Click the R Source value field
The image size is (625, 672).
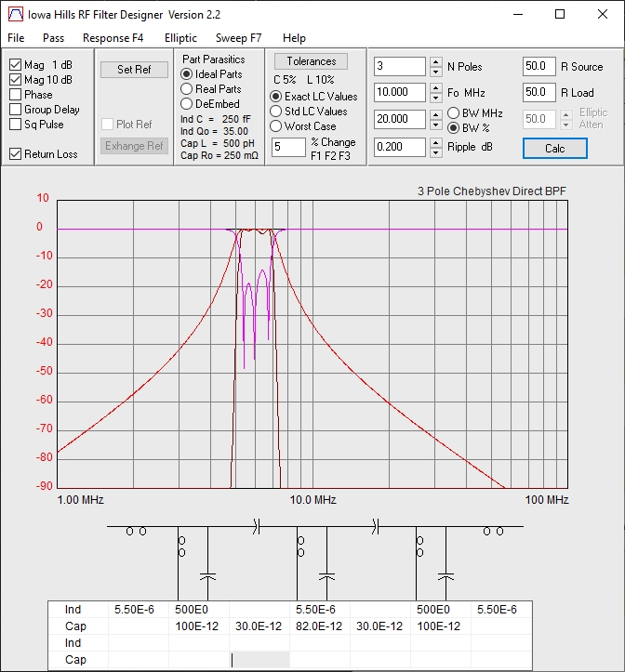click(x=539, y=66)
